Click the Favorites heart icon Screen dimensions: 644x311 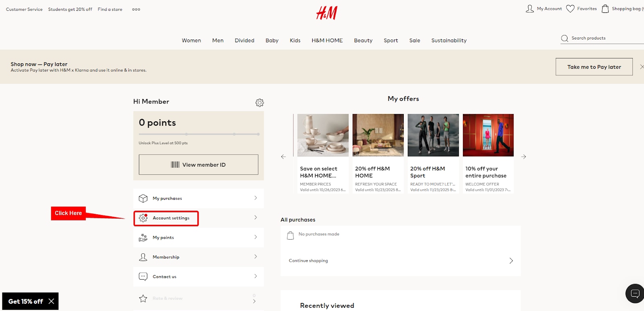[x=570, y=9]
